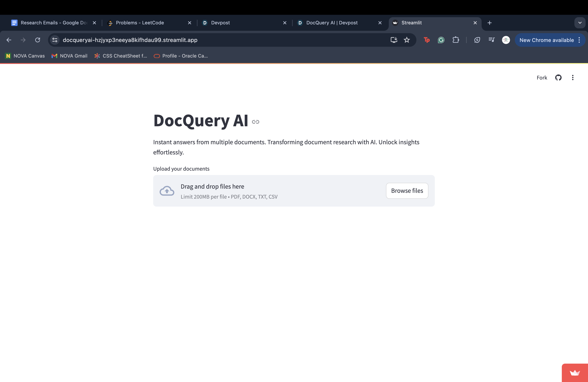Viewport: 588px width, 382px height.
Task: Open the GitHub repository icon
Action: point(558,78)
